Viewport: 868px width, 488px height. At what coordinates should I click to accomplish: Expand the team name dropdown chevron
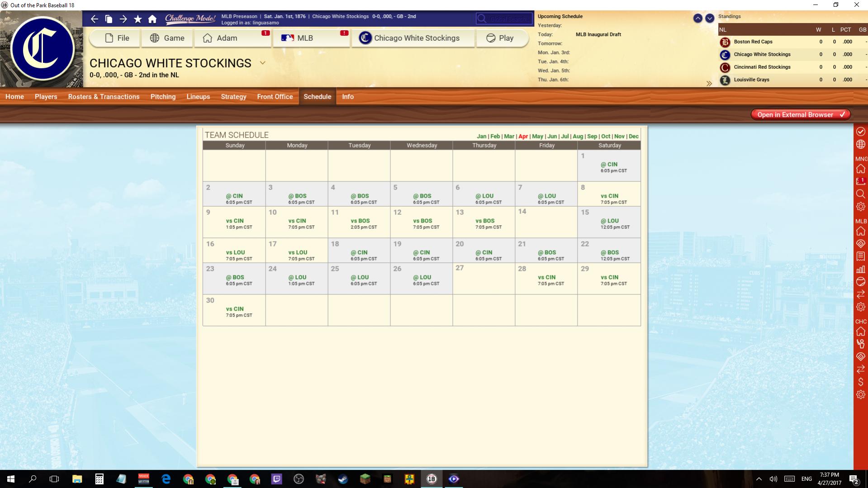point(262,63)
